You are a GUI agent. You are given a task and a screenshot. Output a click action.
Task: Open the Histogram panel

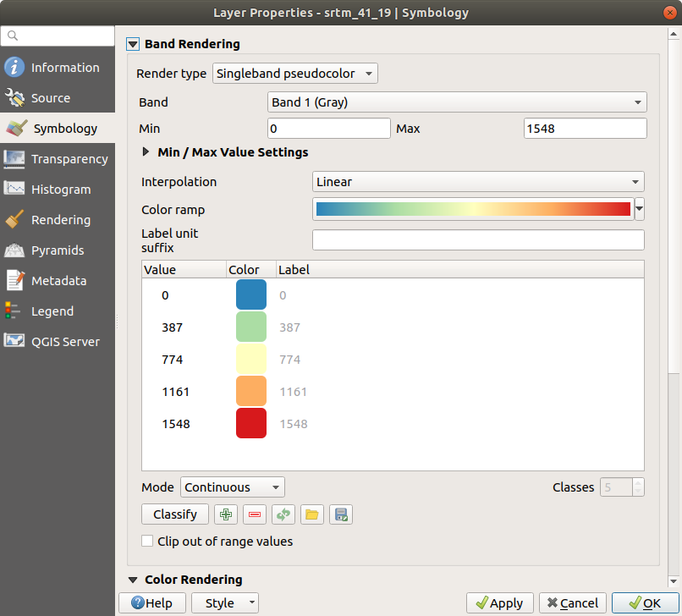tap(57, 189)
